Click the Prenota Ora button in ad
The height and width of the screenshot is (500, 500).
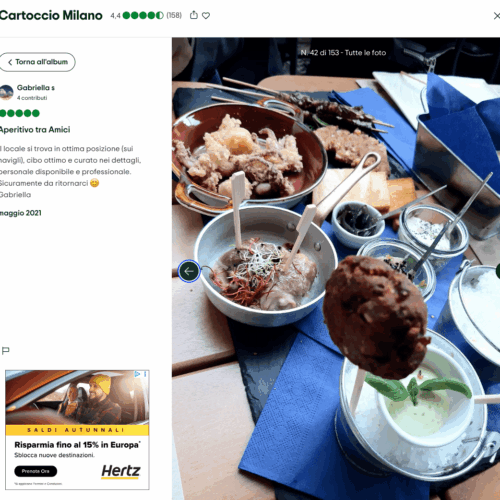click(x=36, y=471)
